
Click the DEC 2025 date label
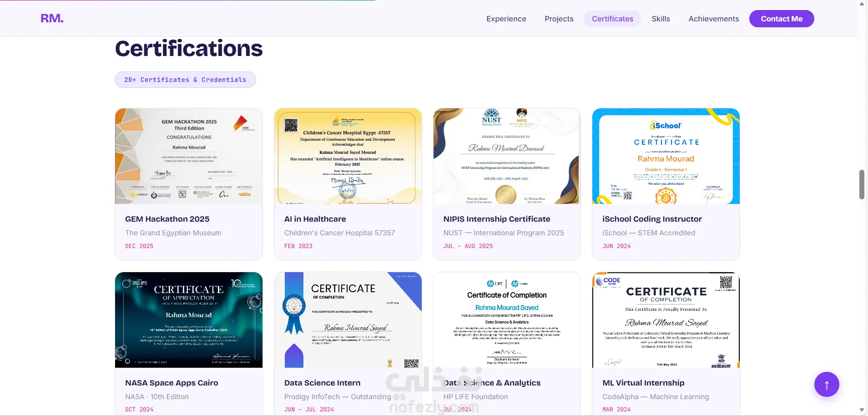(139, 246)
